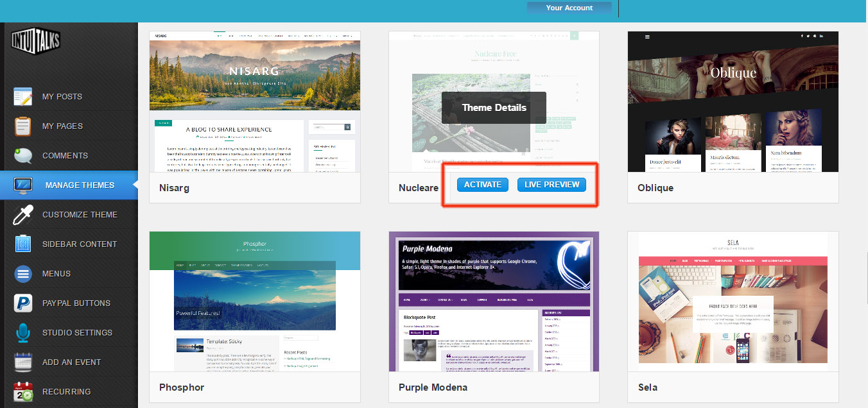Screen dimensions: 868x408
Task: Click the Nisarg theme name
Action: 174,188
